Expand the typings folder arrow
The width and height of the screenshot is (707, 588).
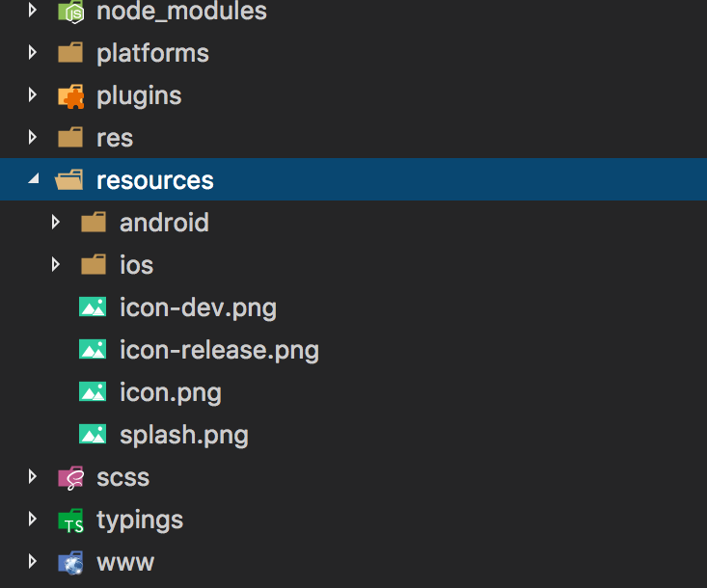(x=33, y=519)
